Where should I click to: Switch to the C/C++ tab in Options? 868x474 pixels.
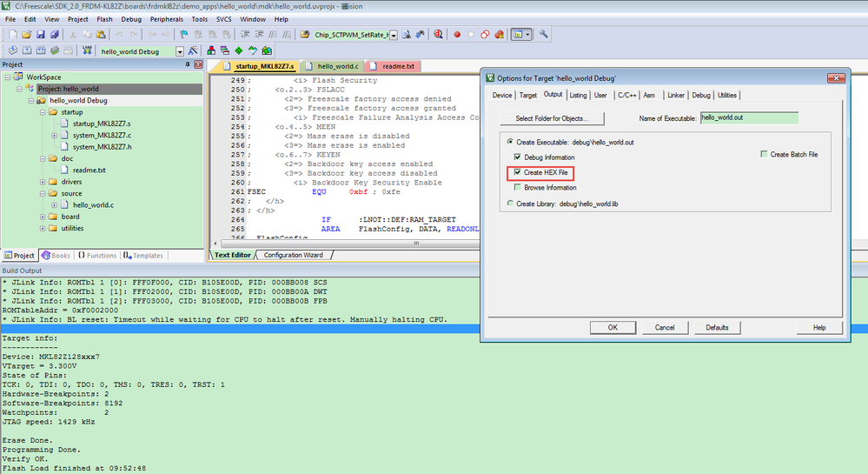pyautogui.click(x=626, y=96)
